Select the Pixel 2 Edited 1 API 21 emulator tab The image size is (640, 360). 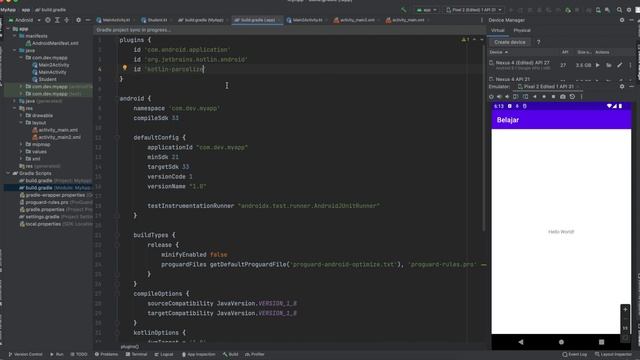pyautogui.click(x=548, y=87)
